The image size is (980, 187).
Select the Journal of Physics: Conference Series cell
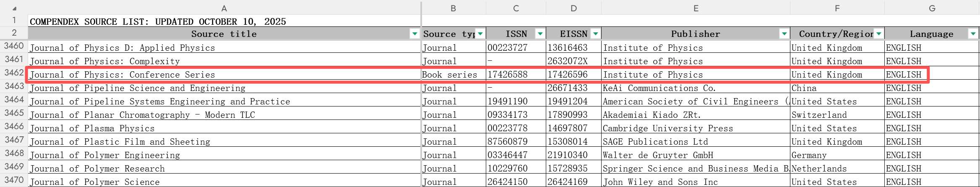click(x=122, y=75)
